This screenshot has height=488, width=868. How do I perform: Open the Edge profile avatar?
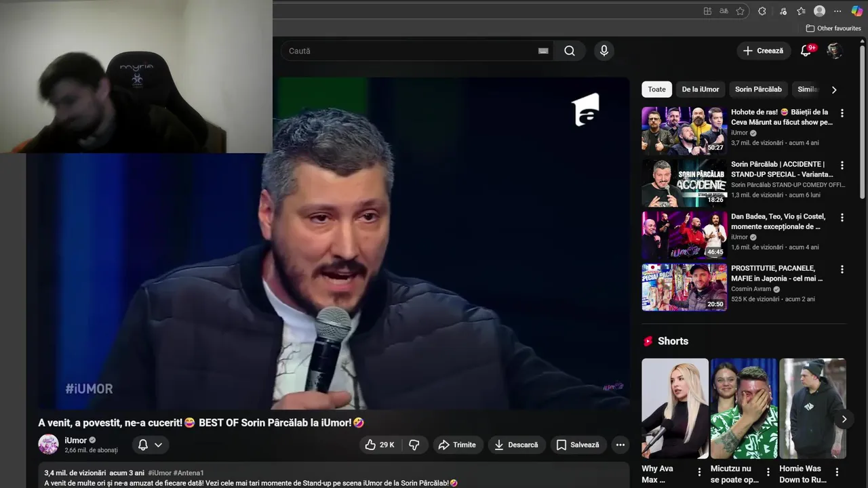[819, 11]
